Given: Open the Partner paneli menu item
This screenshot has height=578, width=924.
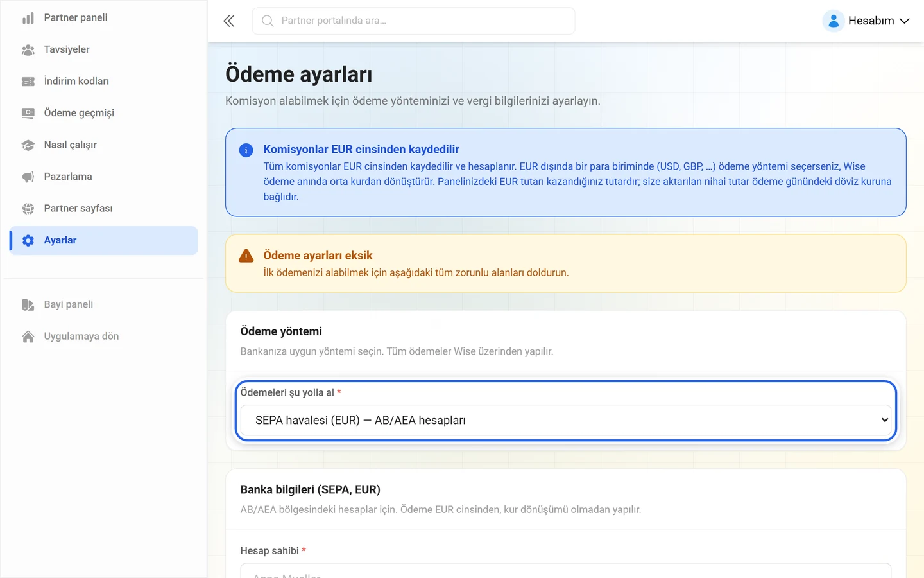Looking at the screenshot, I should [103, 18].
